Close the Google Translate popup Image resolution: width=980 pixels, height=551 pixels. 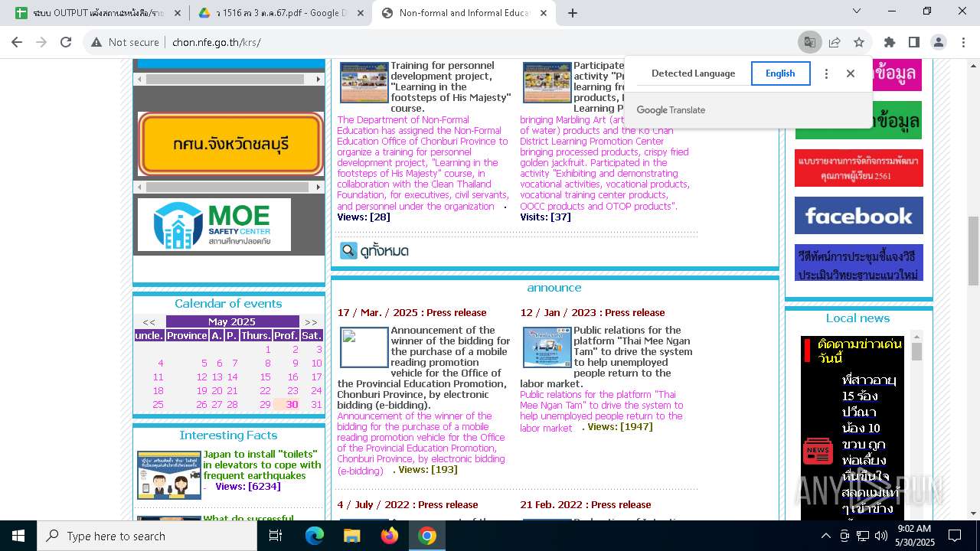850,73
